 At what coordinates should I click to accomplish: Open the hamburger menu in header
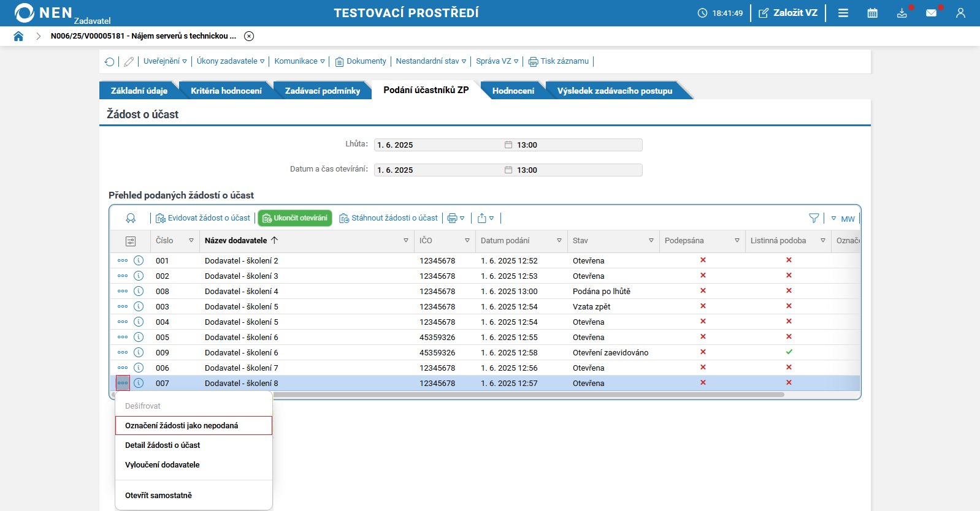(x=843, y=13)
